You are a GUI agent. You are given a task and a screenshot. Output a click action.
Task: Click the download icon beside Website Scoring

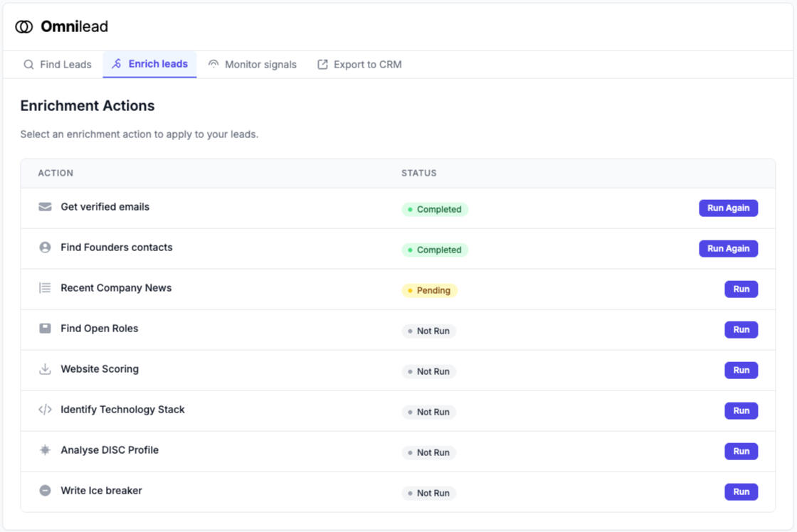(x=45, y=369)
